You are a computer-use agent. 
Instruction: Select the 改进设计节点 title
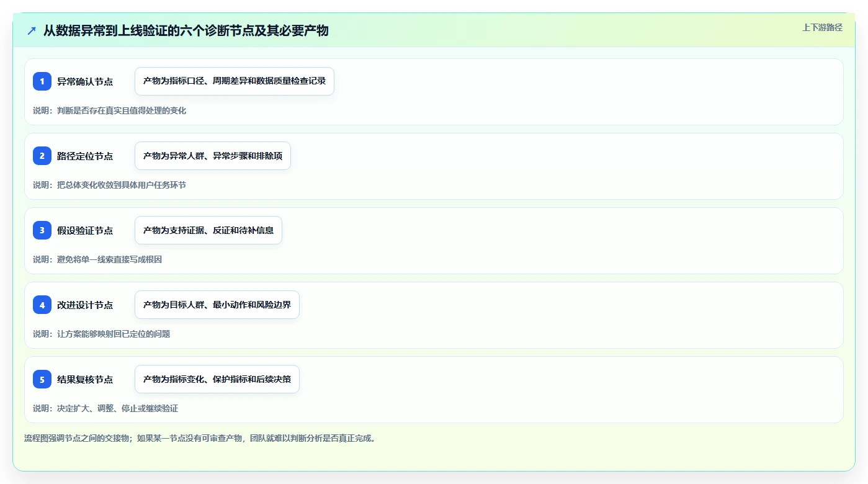[x=85, y=305]
